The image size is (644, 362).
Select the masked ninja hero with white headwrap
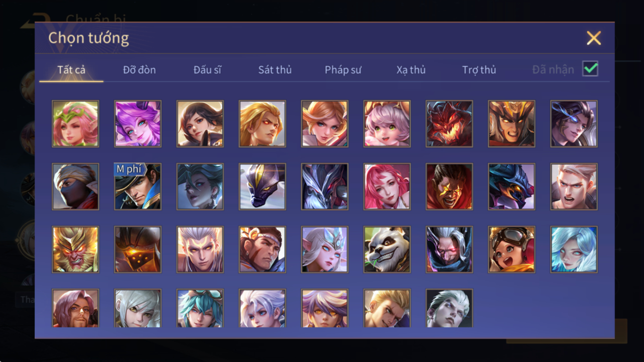click(x=75, y=186)
